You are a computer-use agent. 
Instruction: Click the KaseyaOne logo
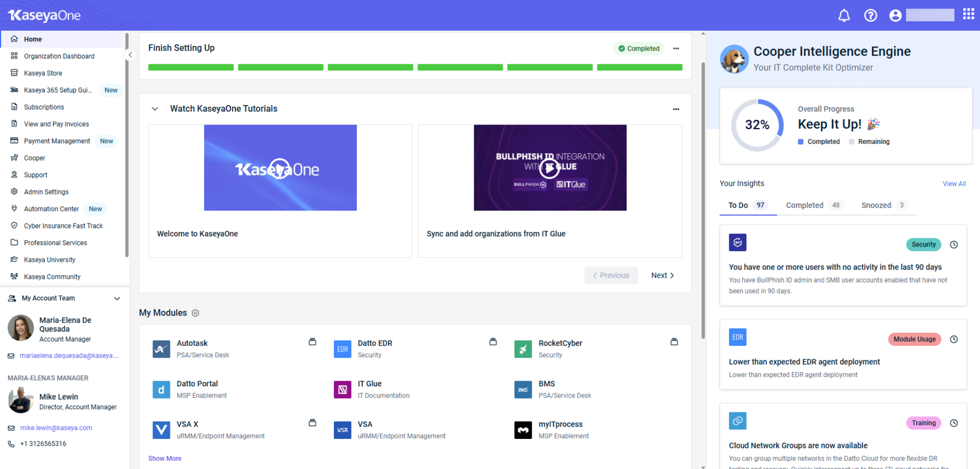(x=44, y=15)
